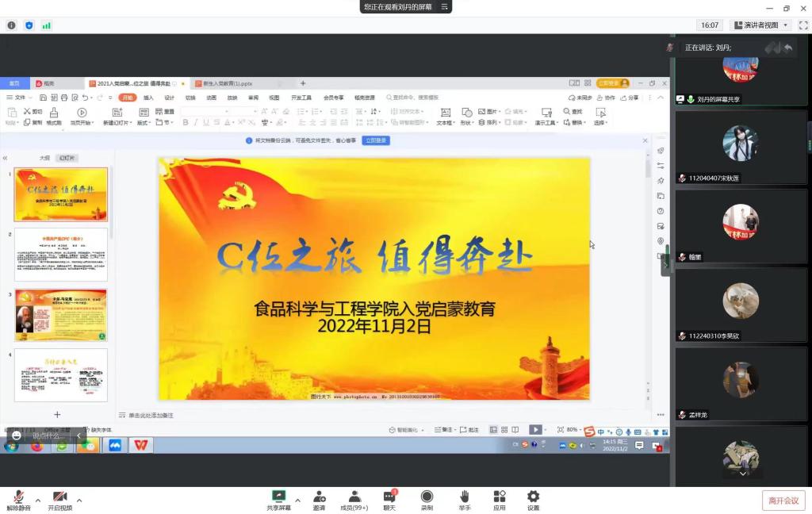The image size is (812, 514).
Task: Collapse participant video side panel
Action: [x=665, y=265]
